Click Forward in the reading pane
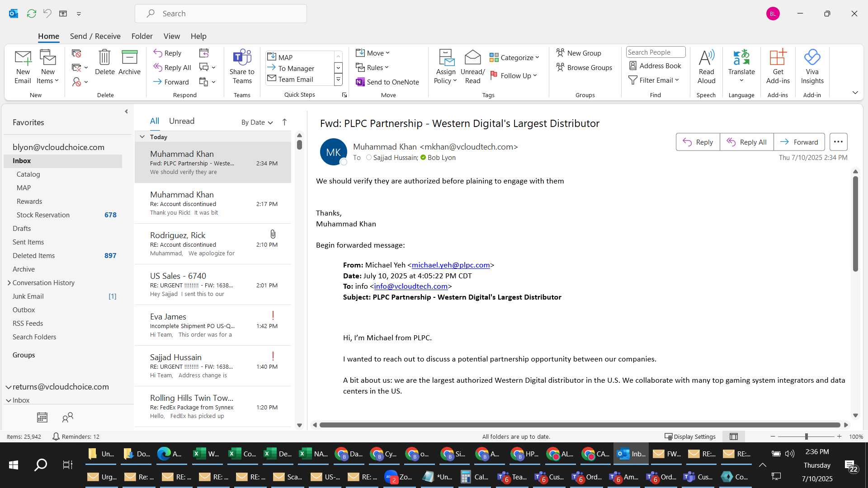This screenshot has height=488, width=868. click(x=799, y=142)
